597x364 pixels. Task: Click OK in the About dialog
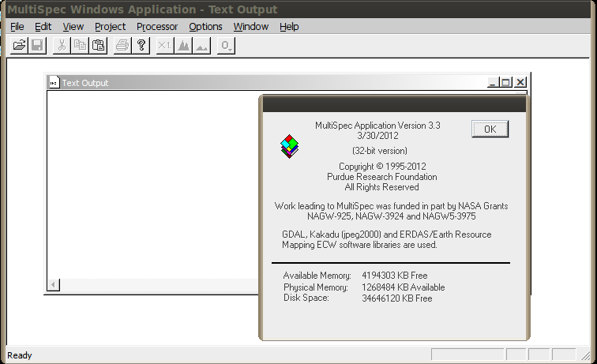tap(490, 129)
